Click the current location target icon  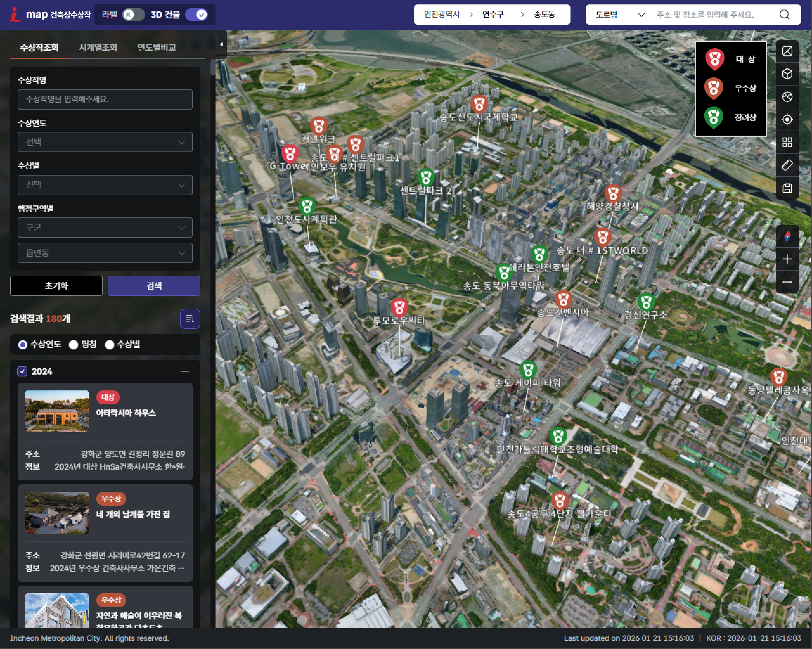coord(787,119)
